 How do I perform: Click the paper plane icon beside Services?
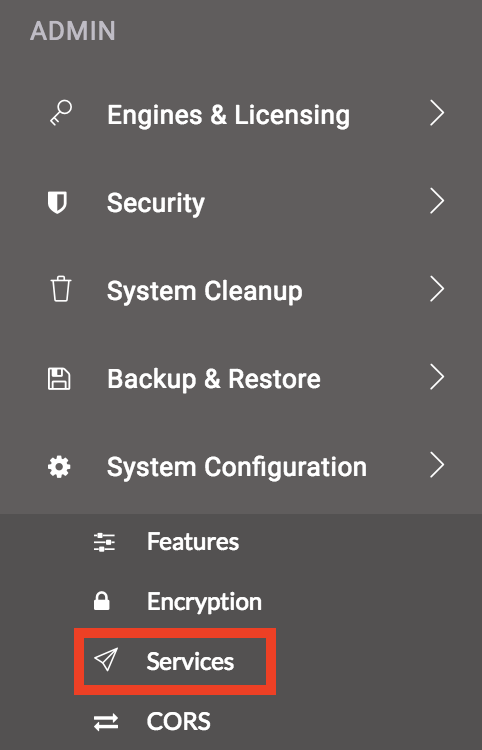point(105,660)
